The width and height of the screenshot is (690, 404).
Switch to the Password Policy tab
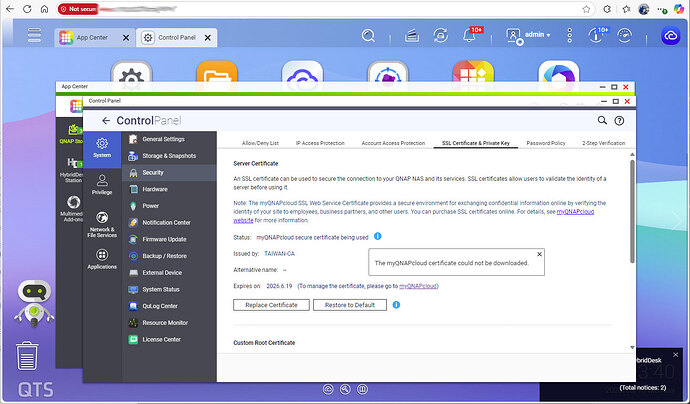(x=546, y=144)
